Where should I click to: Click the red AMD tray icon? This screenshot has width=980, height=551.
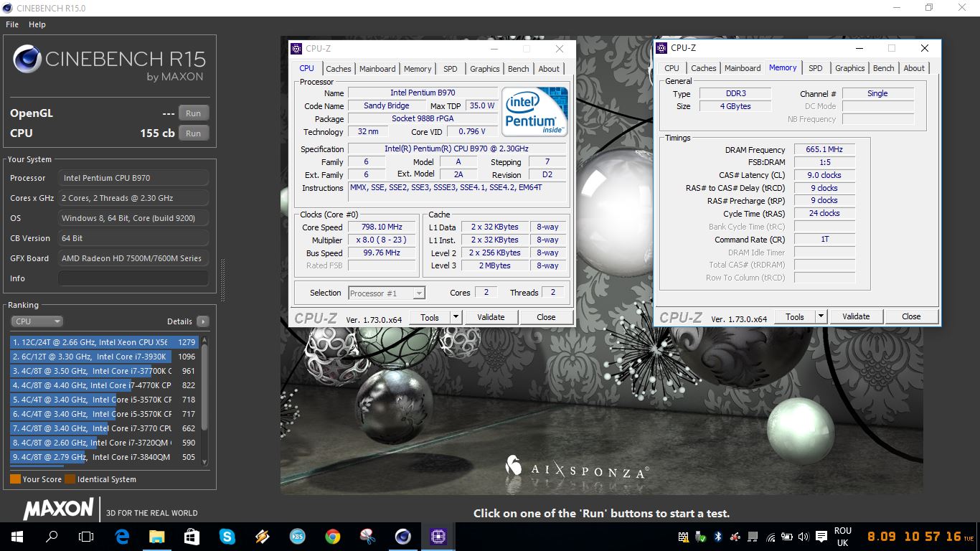(x=735, y=537)
